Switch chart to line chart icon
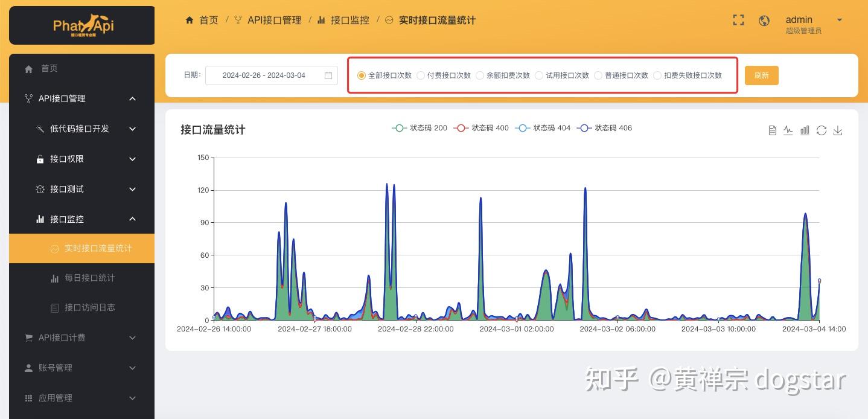This screenshot has height=419, width=868. coord(788,130)
